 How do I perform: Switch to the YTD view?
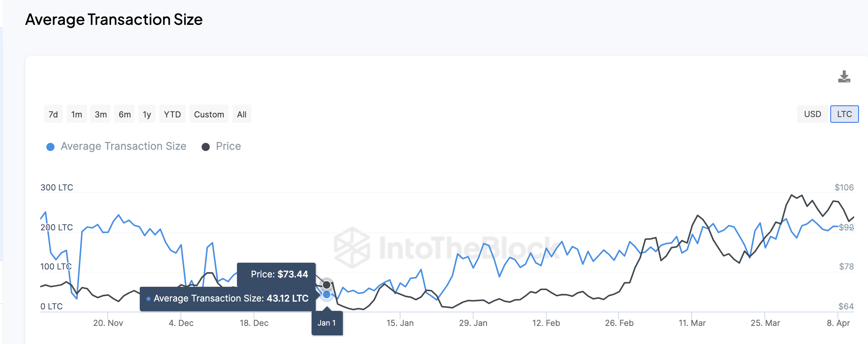172,114
